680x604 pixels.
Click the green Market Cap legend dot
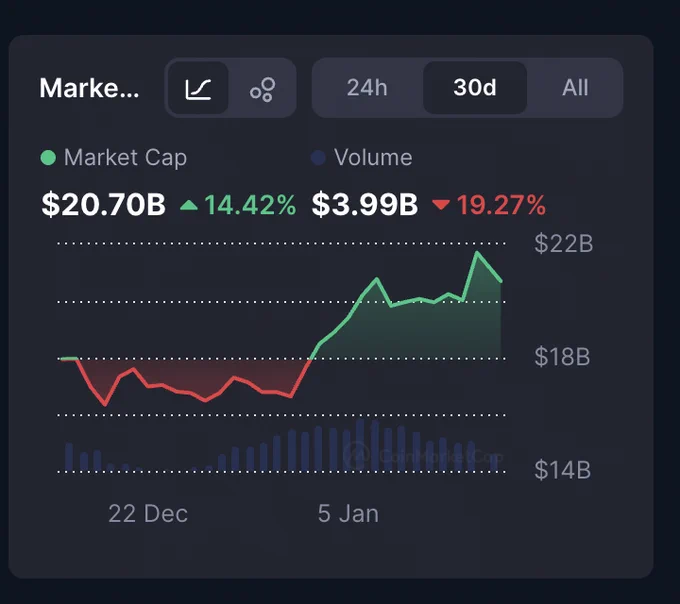tap(48, 157)
